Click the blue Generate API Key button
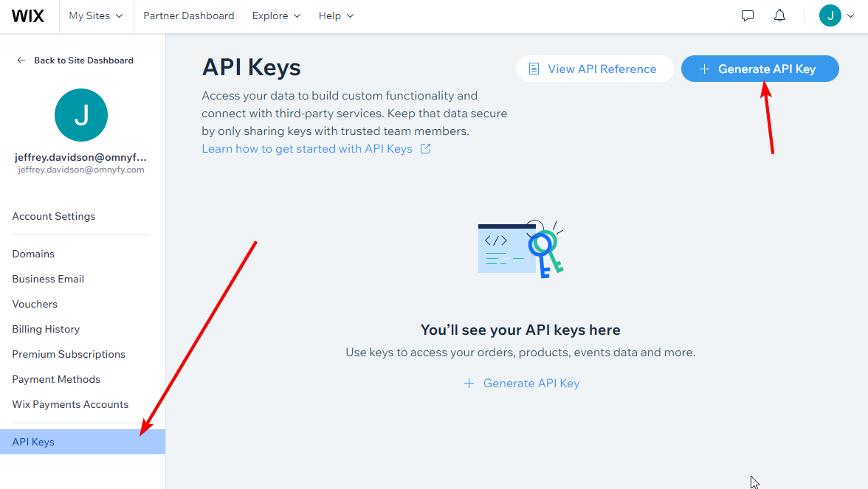868x489 pixels. tap(760, 69)
